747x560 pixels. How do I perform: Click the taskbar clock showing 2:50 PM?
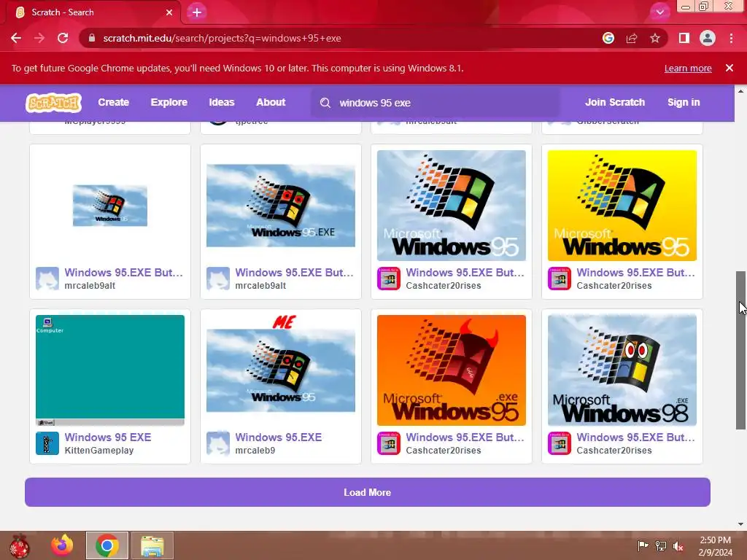[x=715, y=546]
